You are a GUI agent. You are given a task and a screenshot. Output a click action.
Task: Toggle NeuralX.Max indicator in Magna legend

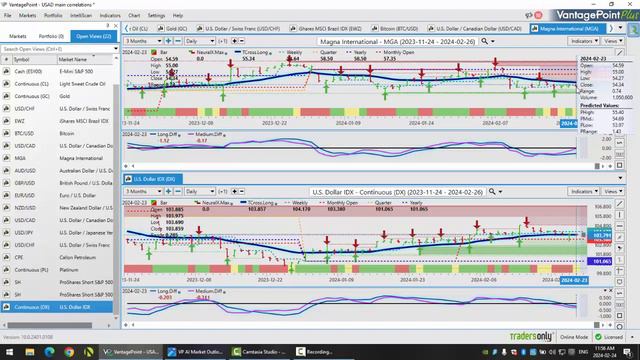point(207,52)
